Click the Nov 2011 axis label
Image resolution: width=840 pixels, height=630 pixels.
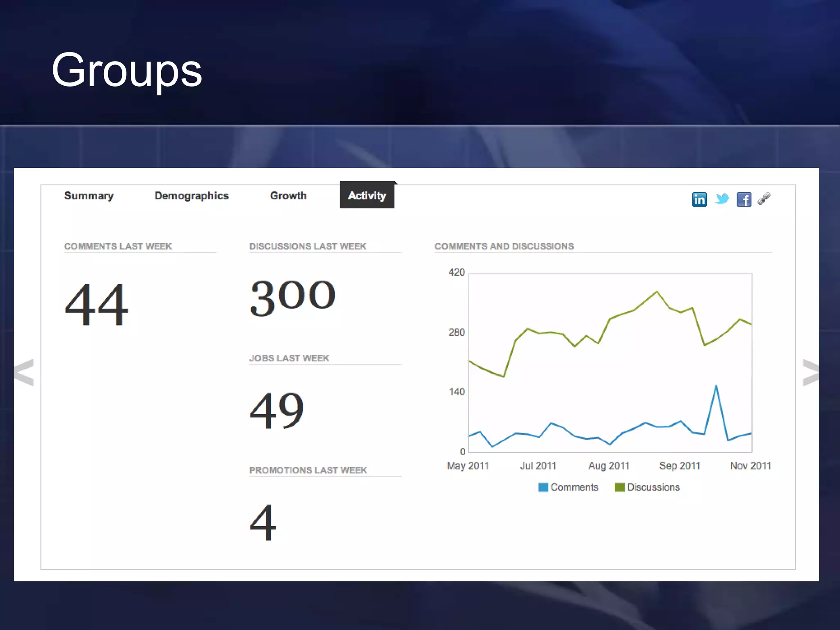[751, 466]
